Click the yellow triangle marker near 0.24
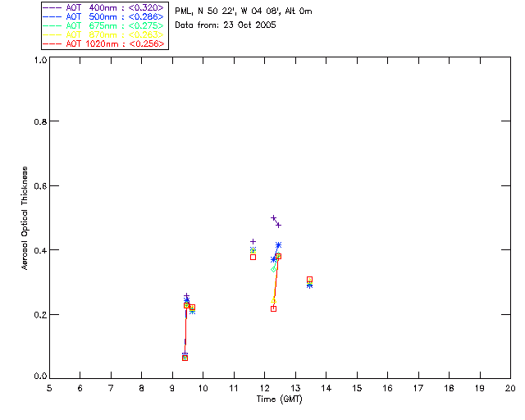This screenshot has height=420, width=525. coord(273,300)
